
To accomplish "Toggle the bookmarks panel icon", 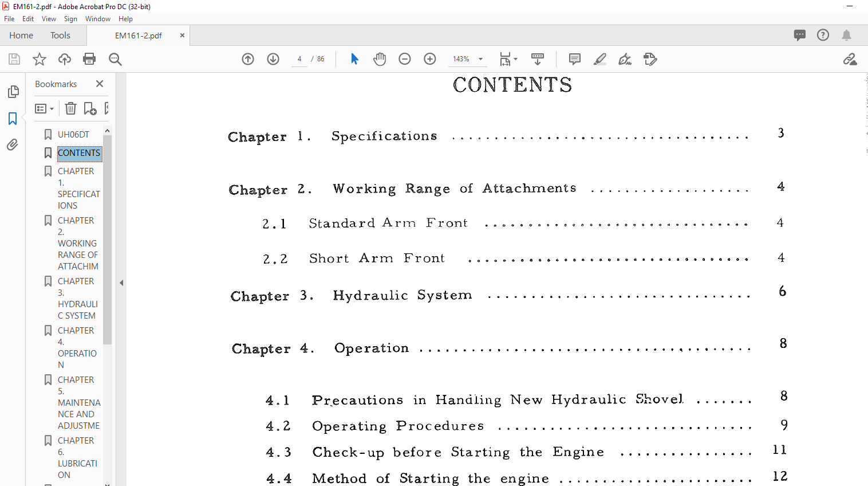I will coord(13,119).
